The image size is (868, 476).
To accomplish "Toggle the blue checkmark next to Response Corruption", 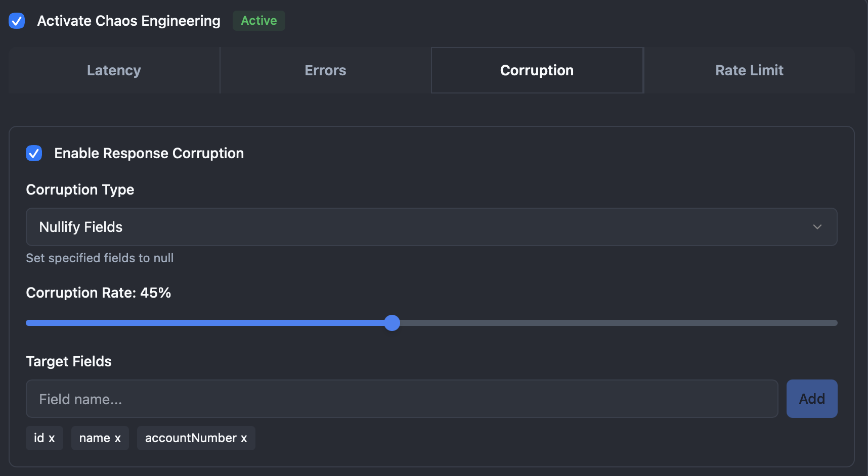I will (34, 153).
